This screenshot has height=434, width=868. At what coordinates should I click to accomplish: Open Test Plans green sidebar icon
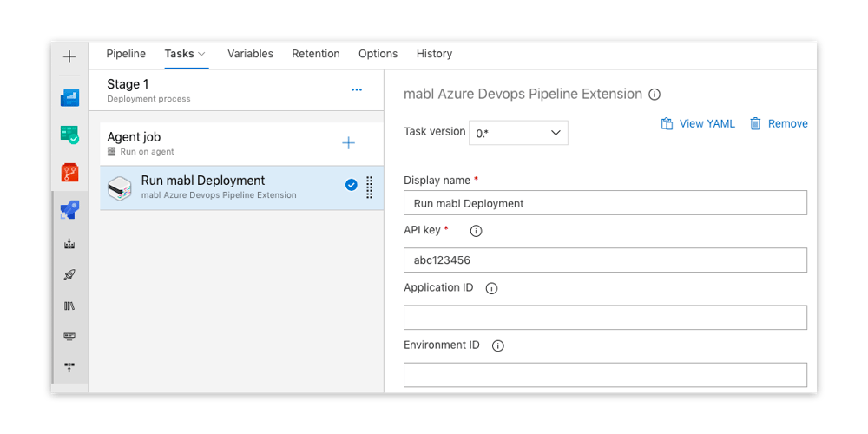tap(69, 135)
